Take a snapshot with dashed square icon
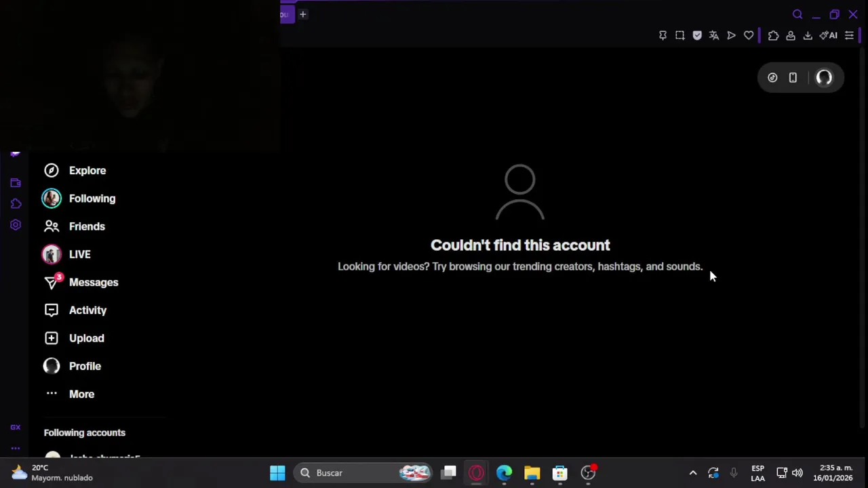Image resolution: width=868 pixels, height=488 pixels. pyautogui.click(x=679, y=35)
